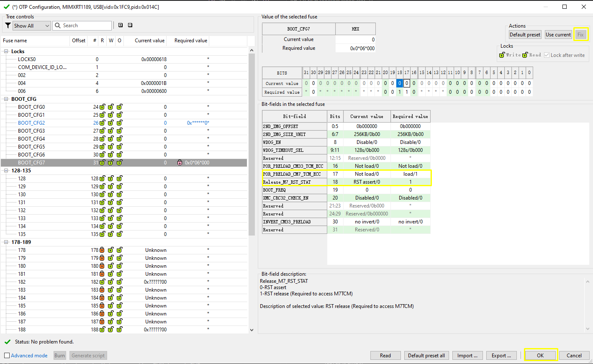
Task: Click the Default preset all button
Action: [426, 356]
